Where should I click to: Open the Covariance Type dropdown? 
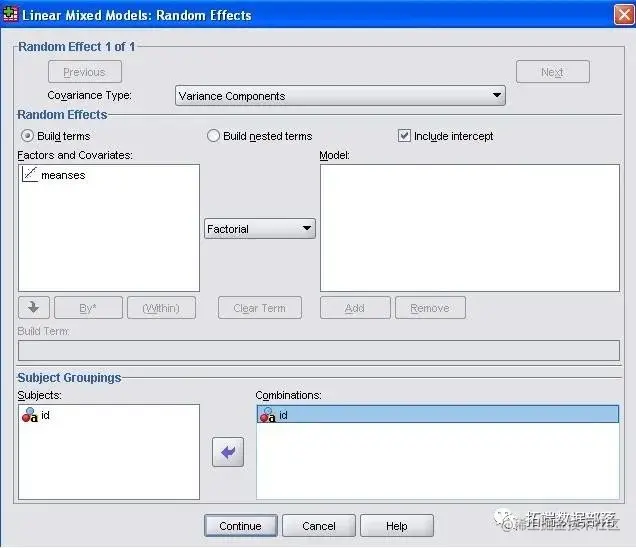pos(340,96)
